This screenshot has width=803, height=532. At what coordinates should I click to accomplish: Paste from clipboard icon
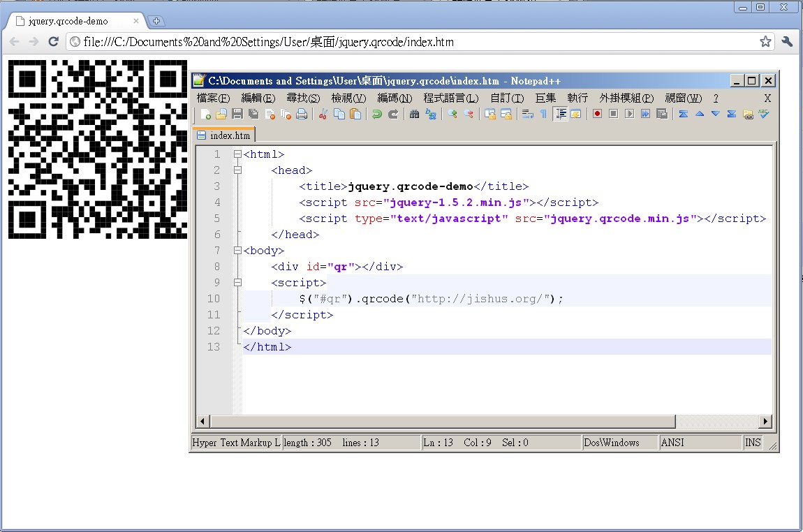355,114
